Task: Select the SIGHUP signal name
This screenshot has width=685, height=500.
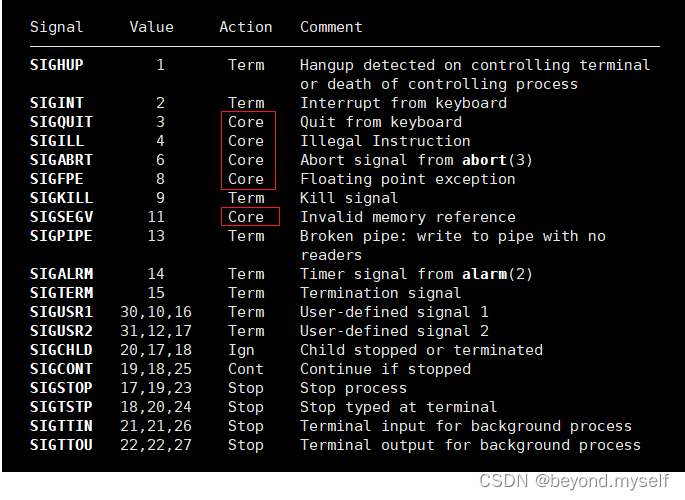Action: pyautogui.click(x=56, y=65)
